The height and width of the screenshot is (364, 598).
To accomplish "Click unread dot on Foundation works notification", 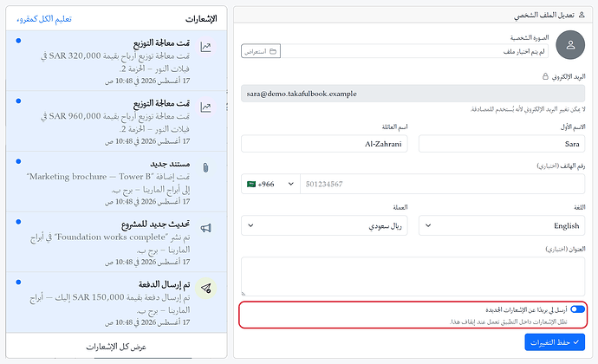I will point(18,222).
